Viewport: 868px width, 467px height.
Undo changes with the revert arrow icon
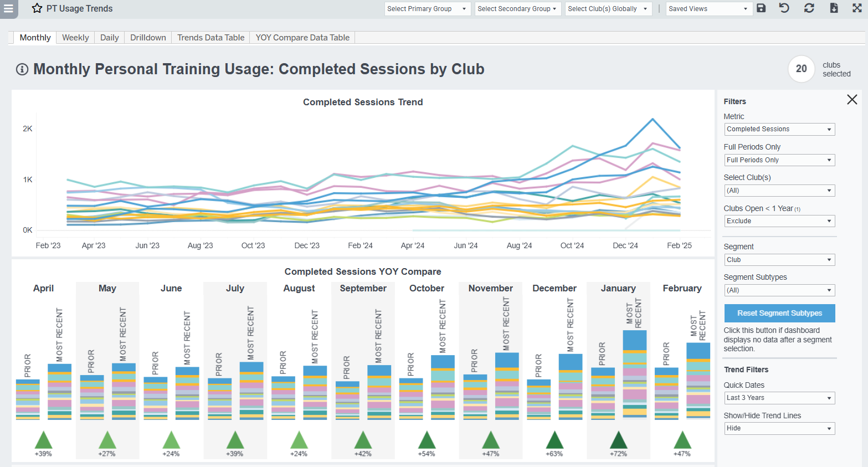(784, 8)
